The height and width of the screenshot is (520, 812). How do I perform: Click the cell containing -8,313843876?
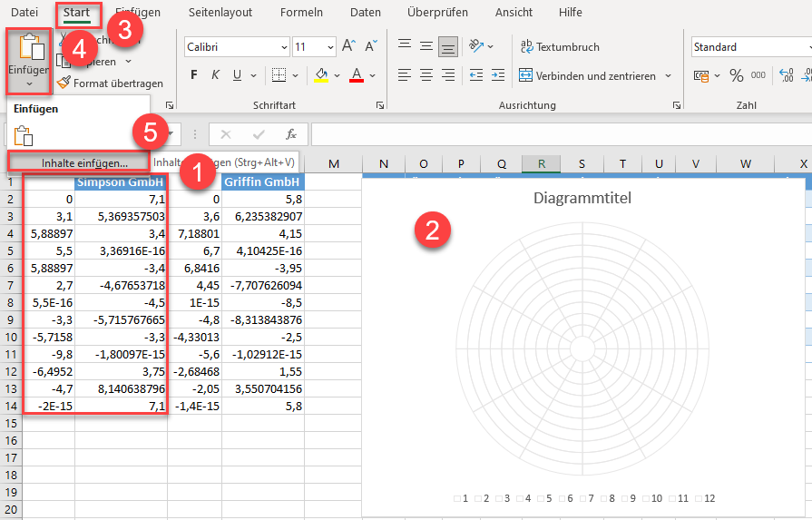click(262, 319)
